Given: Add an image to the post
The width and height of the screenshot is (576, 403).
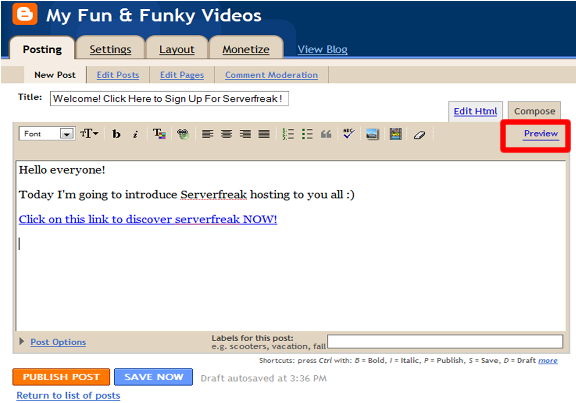Looking at the screenshot, I should point(372,134).
